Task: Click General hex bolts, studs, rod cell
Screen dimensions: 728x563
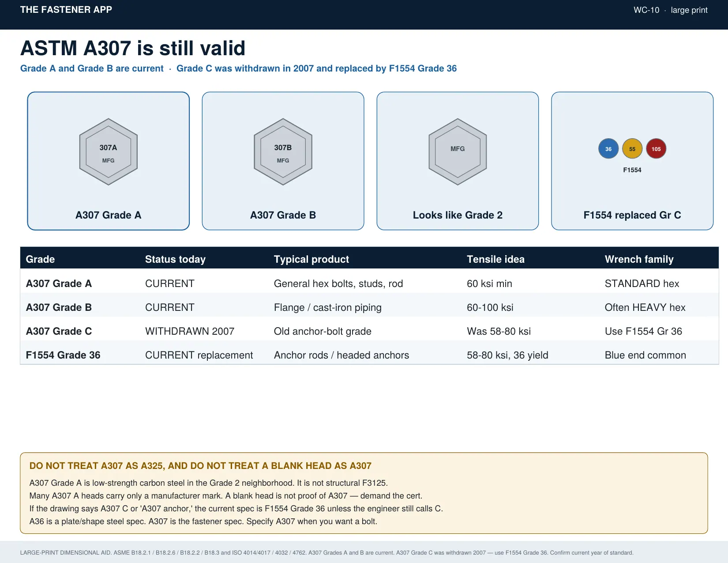Action: tap(338, 283)
